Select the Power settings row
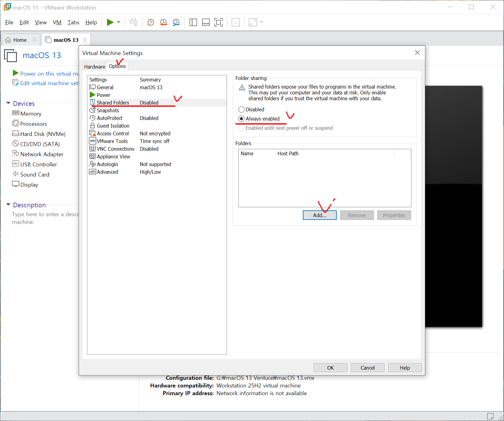The width and height of the screenshot is (504, 421). click(157, 95)
